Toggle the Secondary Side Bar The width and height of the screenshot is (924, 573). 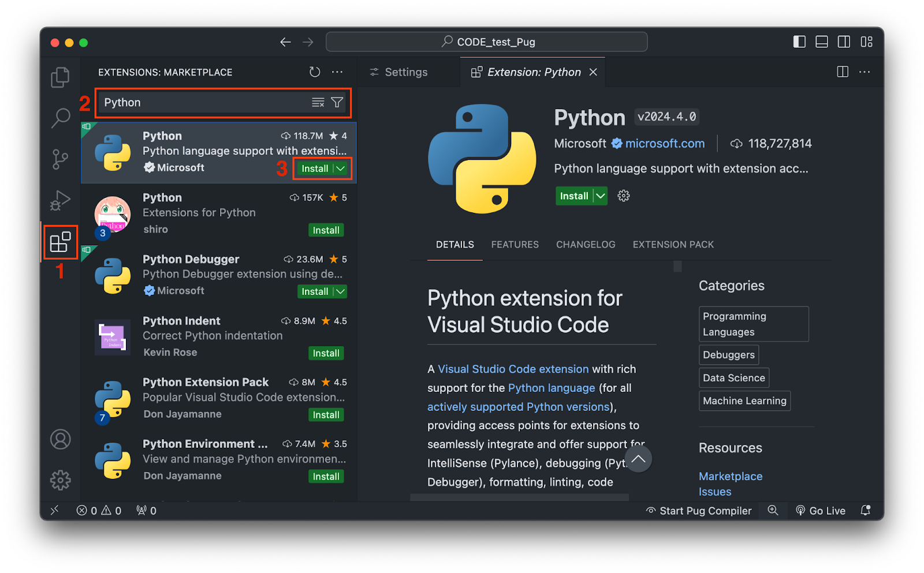pos(844,42)
